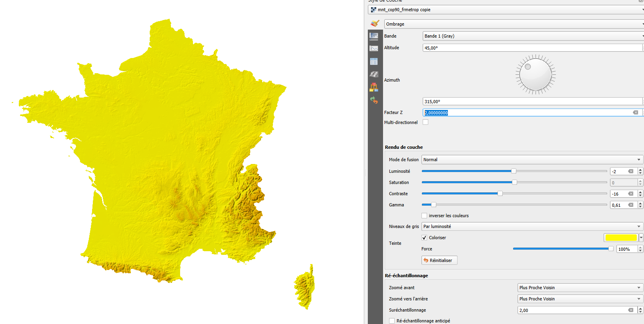The width and height of the screenshot is (644, 324).
Task: Click the Altitude input field
Action: tap(532, 48)
